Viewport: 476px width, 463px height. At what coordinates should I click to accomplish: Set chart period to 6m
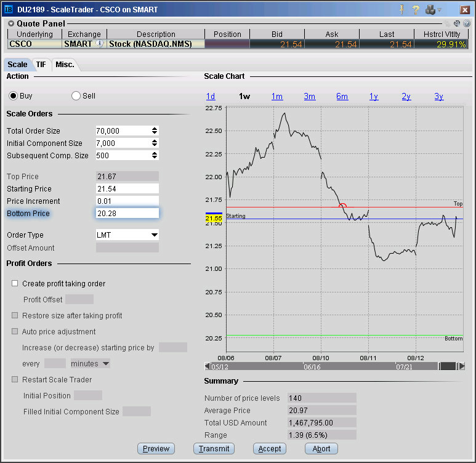pyautogui.click(x=342, y=97)
